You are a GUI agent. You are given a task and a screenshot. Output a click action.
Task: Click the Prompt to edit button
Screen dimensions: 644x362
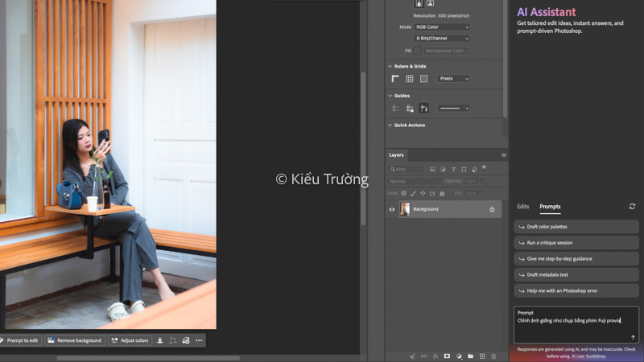(x=21, y=340)
